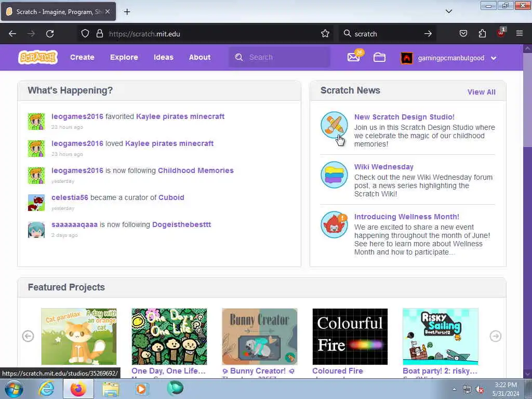This screenshot has width=532, height=399.
Task: Open the Bunny Creator thumbnail
Action: (260, 337)
